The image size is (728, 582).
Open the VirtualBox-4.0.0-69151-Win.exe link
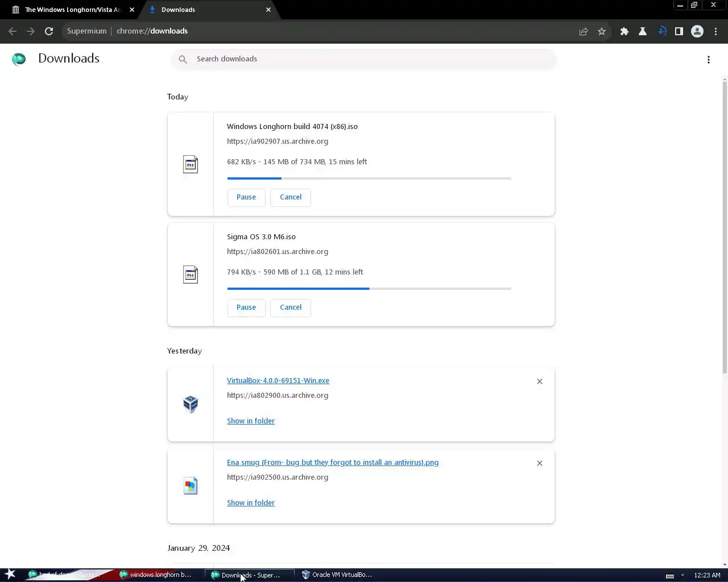pyautogui.click(x=278, y=381)
